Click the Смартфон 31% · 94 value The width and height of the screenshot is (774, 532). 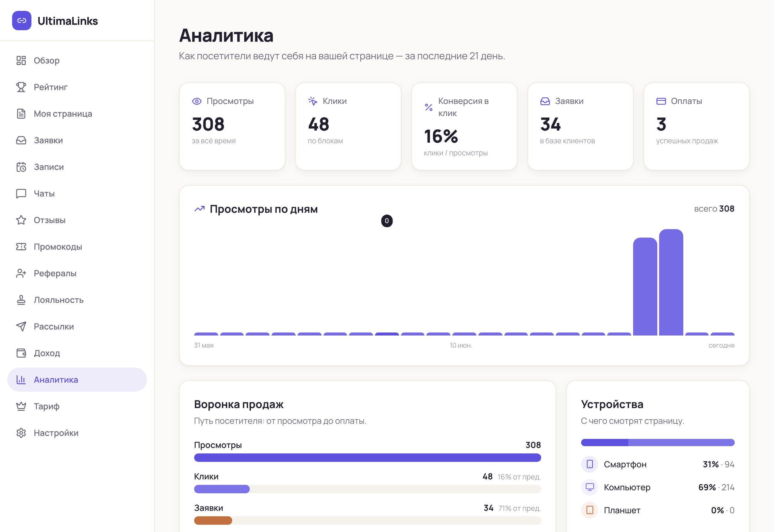pyautogui.click(x=718, y=464)
